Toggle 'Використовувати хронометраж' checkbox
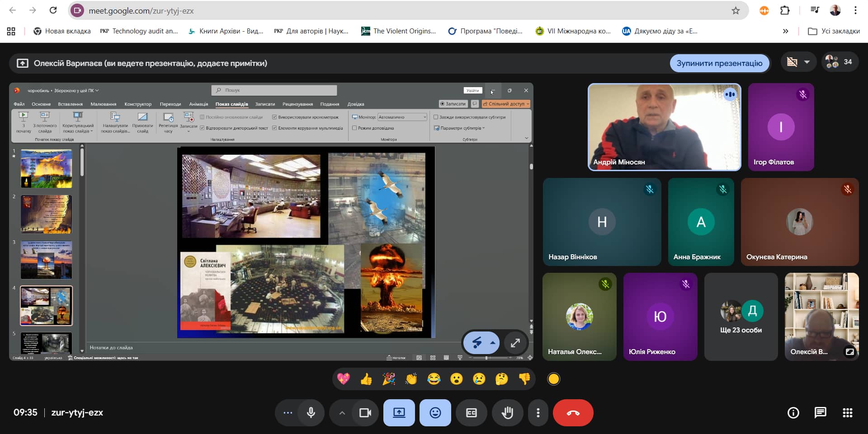 (274, 117)
